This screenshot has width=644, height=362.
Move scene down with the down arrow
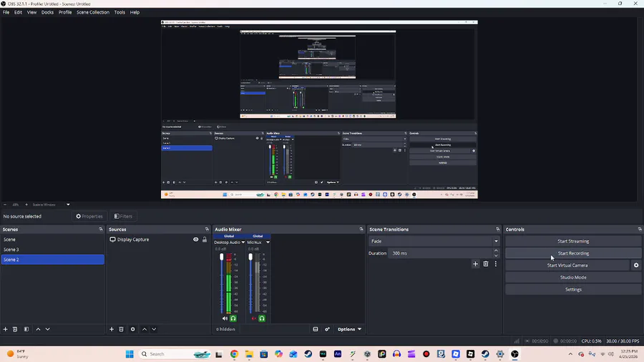click(x=48, y=329)
